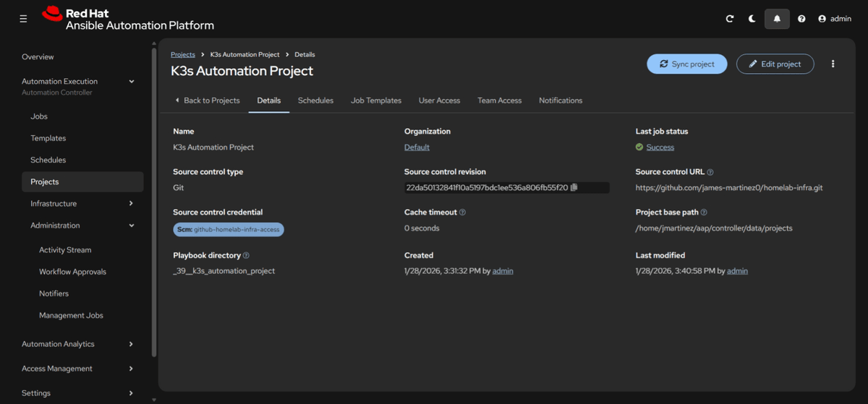This screenshot has height=404, width=868.
Task: Open Overview in the sidebar
Action: point(38,56)
